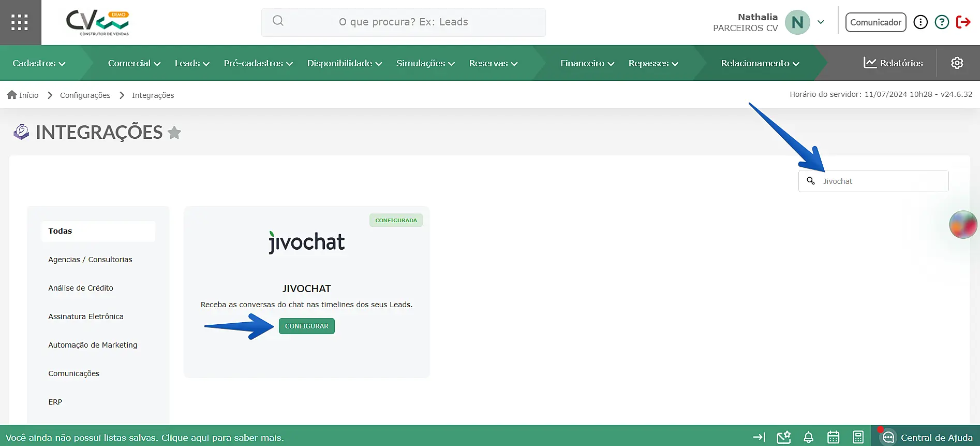980x446 pixels.
Task: Click the Configurar button for Jivochat
Action: pyautogui.click(x=307, y=326)
